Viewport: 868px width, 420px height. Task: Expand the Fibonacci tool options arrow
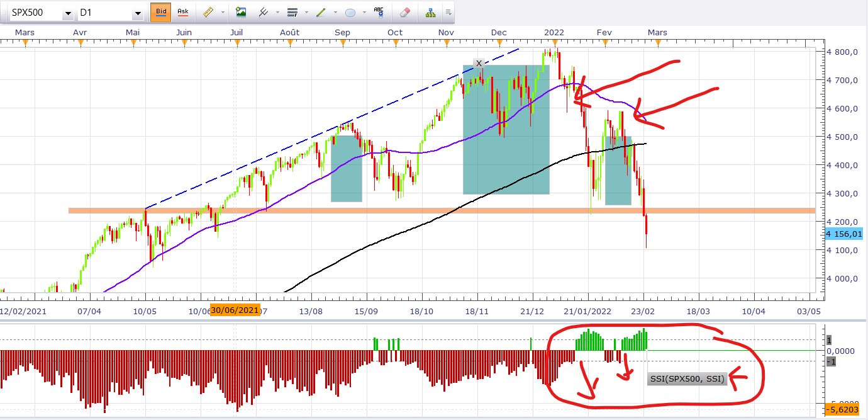pos(306,13)
